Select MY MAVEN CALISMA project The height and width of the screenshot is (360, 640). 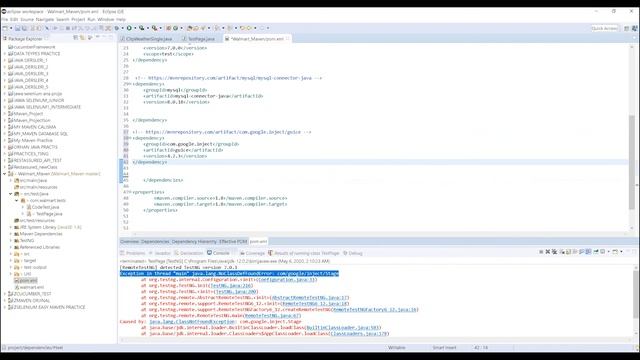tap(35, 127)
